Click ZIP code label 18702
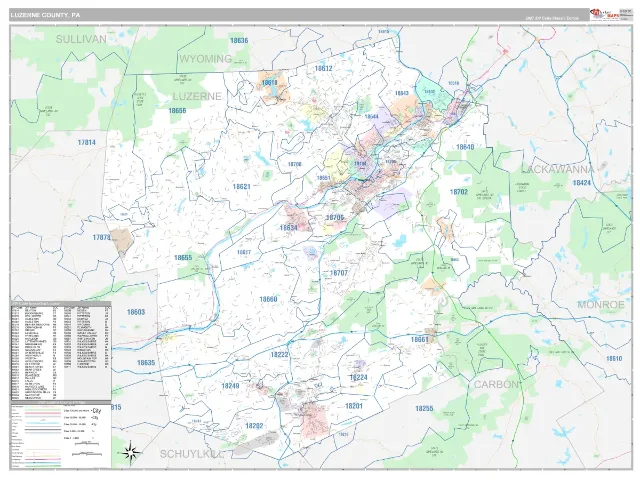The width and height of the screenshot is (640, 480). (x=458, y=192)
